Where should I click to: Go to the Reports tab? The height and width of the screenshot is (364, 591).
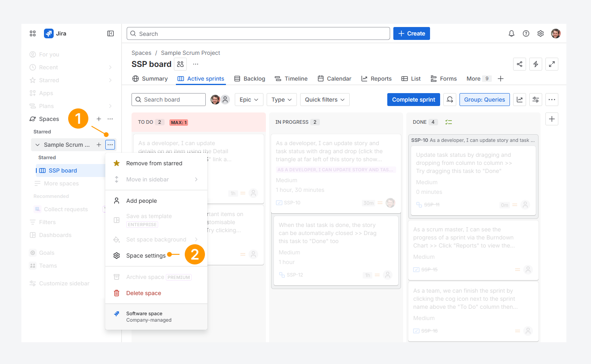376,79
